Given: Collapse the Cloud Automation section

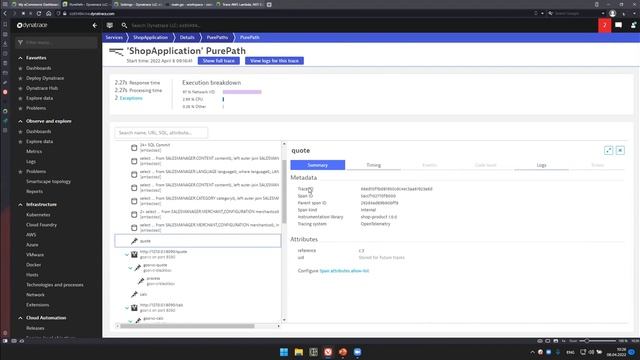Looking at the screenshot, I should coord(20,318).
